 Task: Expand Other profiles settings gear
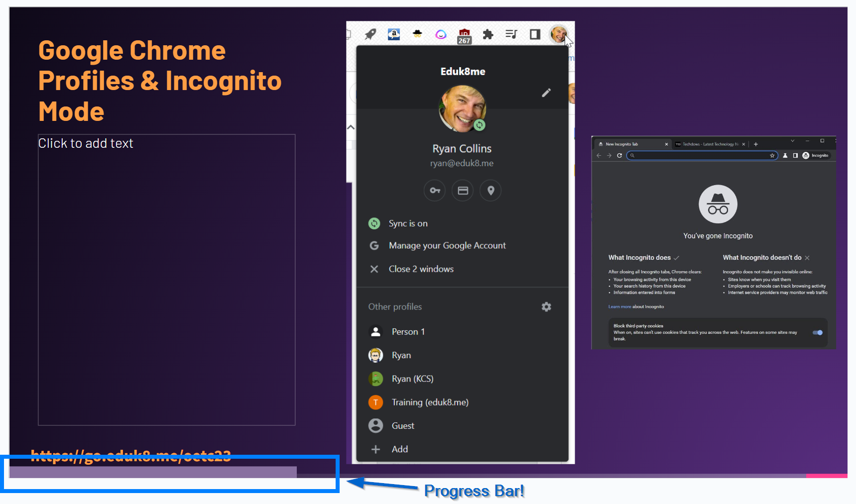546,306
